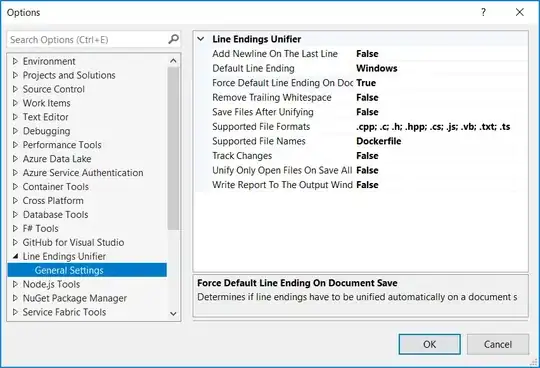Image resolution: width=540 pixels, height=368 pixels.
Task: Edit the Supported File Formats value
Action: coord(433,126)
